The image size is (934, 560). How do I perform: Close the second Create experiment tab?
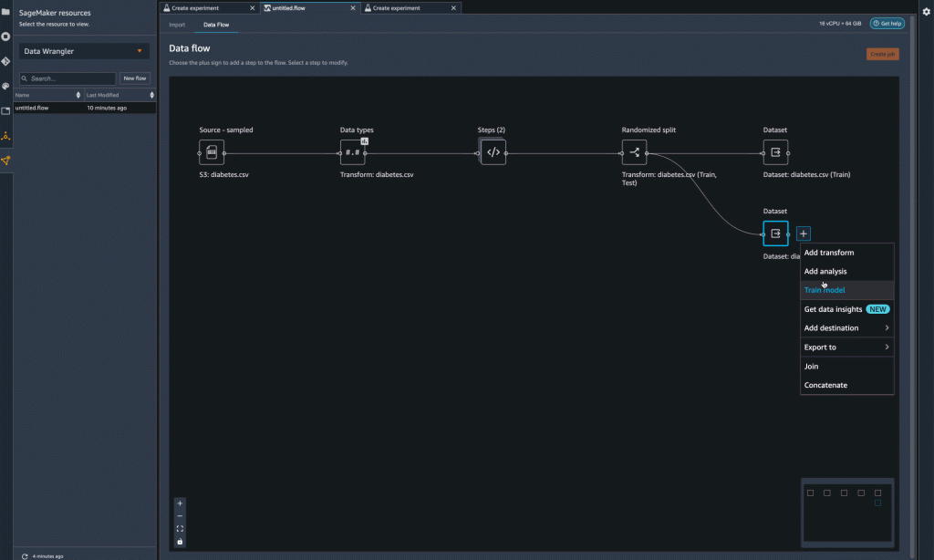(x=453, y=7)
